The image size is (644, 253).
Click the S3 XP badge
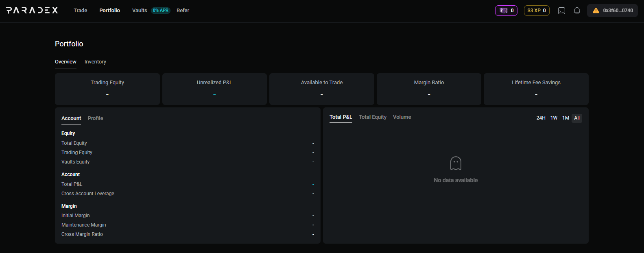click(x=537, y=11)
